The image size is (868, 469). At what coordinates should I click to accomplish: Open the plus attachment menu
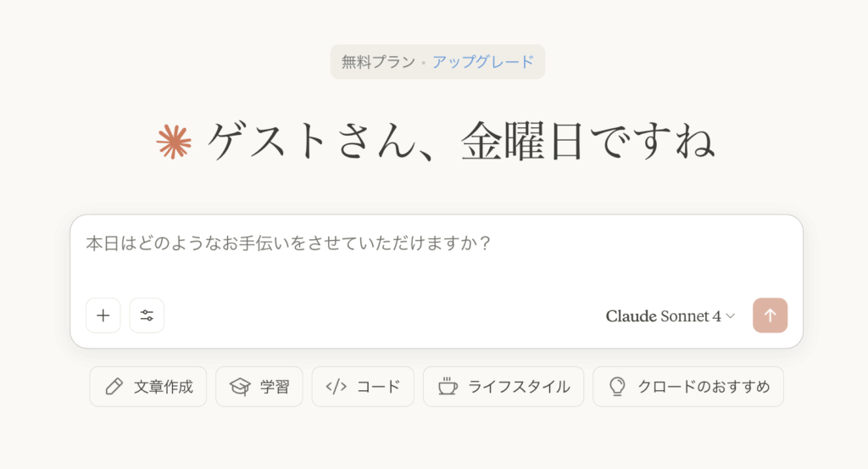click(x=103, y=315)
